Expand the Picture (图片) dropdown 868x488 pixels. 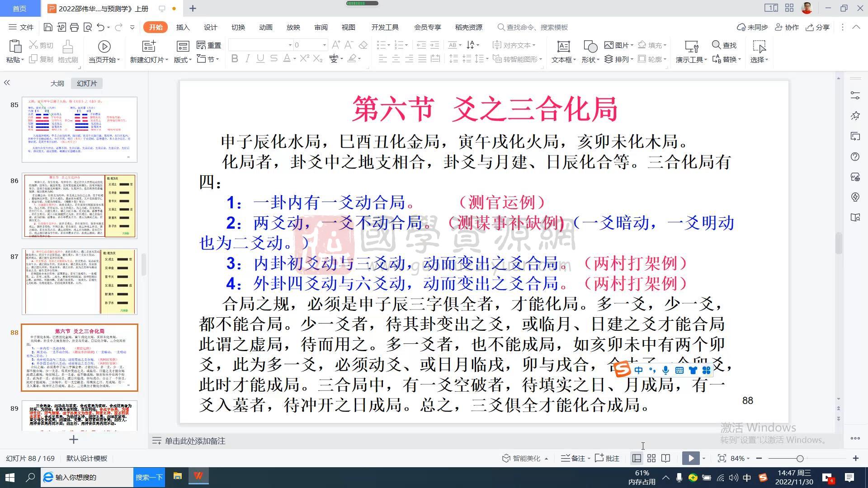(x=632, y=45)
